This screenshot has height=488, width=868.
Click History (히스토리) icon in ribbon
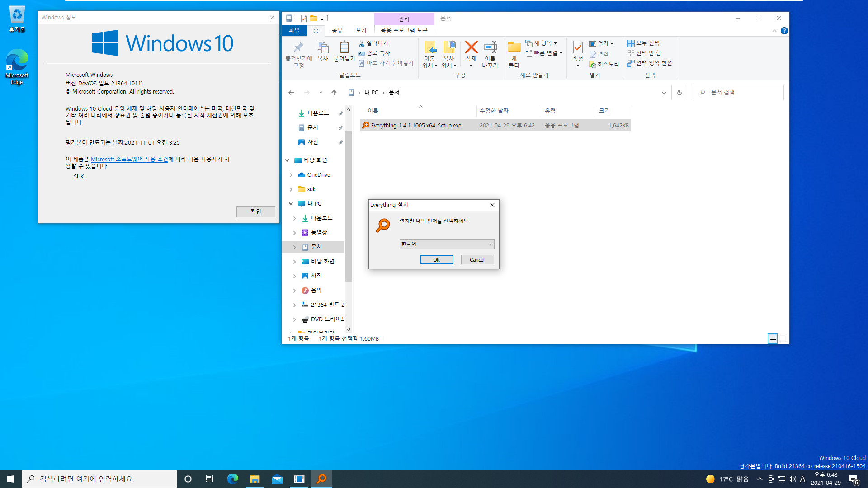coord(593,65)
